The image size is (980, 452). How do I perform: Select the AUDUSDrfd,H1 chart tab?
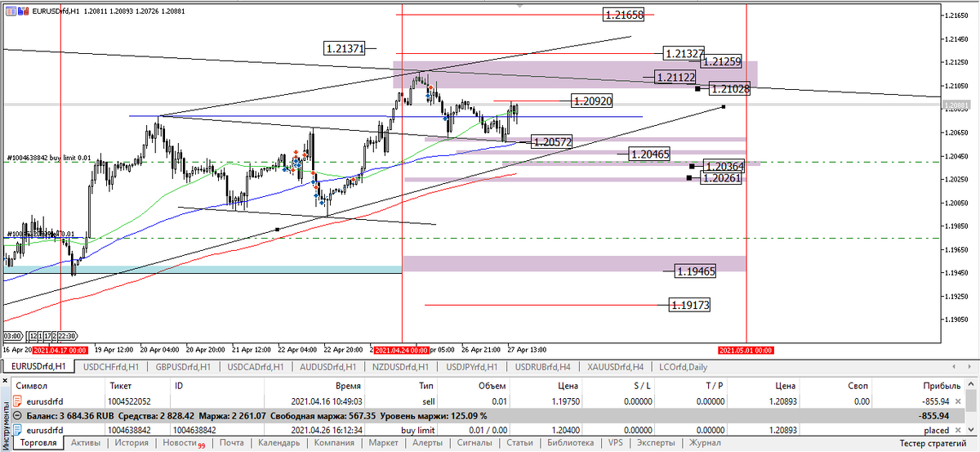pyautogui.click(x=329, y=367)
